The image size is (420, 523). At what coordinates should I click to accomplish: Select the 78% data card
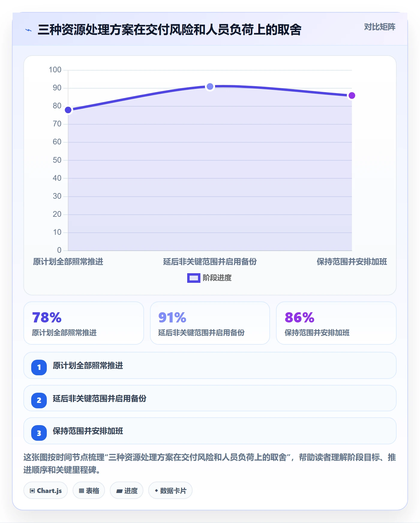pyautogui.click(x=84, y=323)
